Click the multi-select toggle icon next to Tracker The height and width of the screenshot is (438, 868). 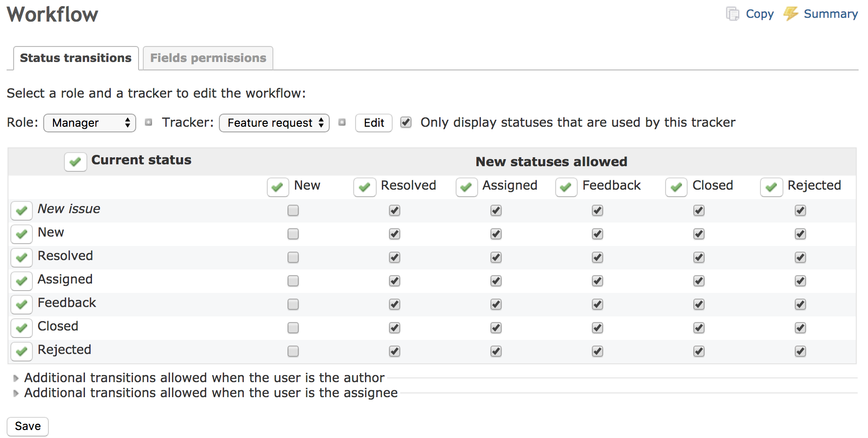342,123
